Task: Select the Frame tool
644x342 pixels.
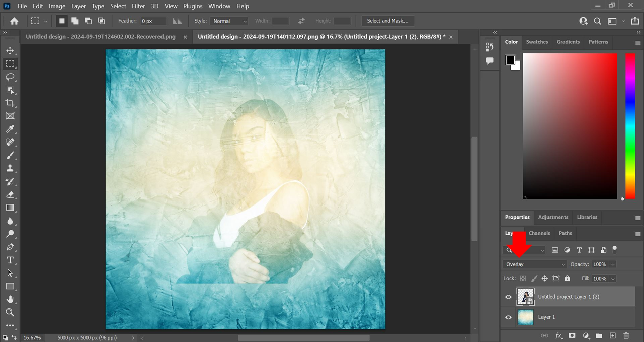Action: coord(10,116)
